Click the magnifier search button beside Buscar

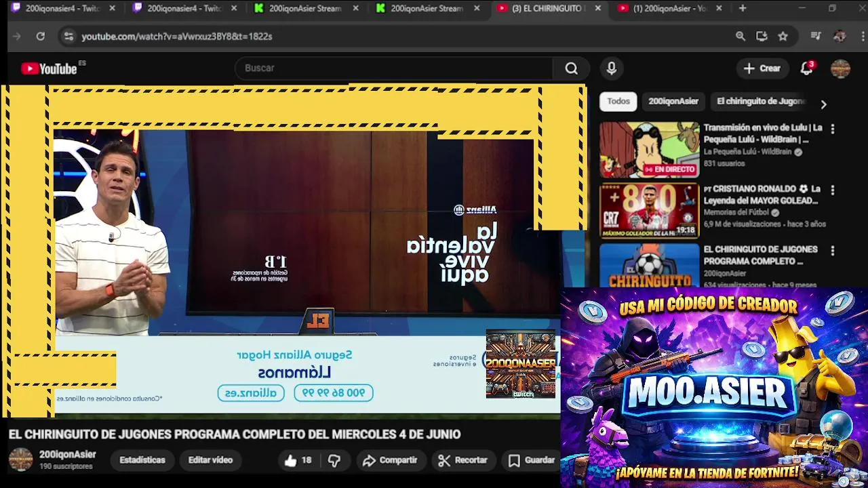coord(572,68)
